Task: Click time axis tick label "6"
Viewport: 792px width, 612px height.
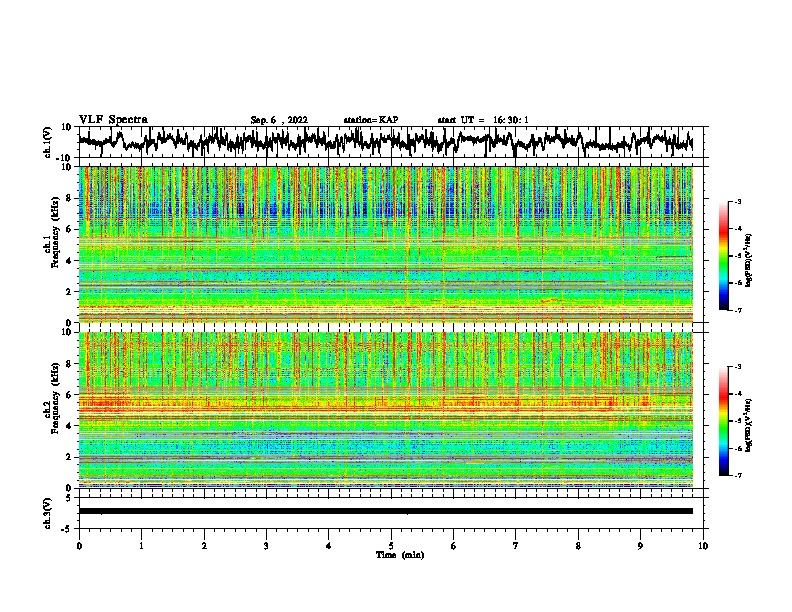Action: 454,546
